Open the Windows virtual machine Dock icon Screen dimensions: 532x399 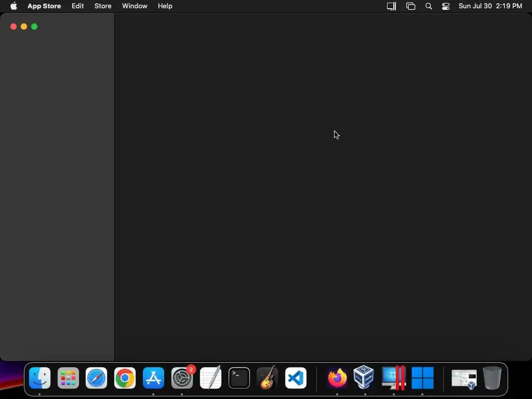click(422, 378)
